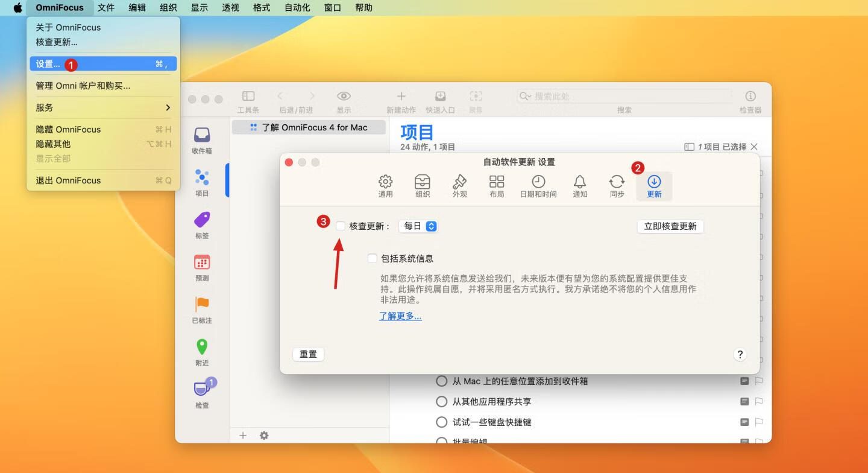Image resolution: width=868 pixels, height=473 pixels.
Task: Enable the 核查更新 checkbox
Action: 341,226
